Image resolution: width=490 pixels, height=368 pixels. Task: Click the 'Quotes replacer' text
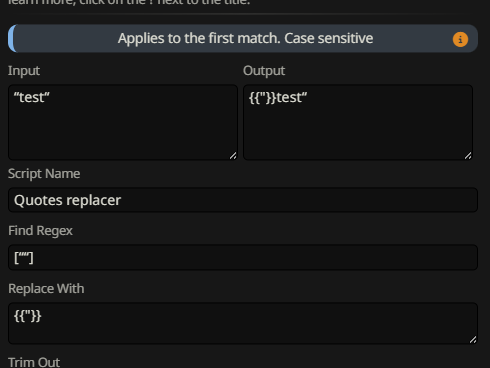68,200
